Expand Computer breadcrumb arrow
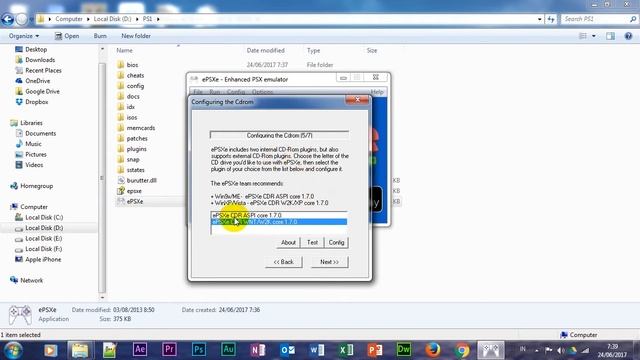The image size is (640, 360). tap(88, 19)
